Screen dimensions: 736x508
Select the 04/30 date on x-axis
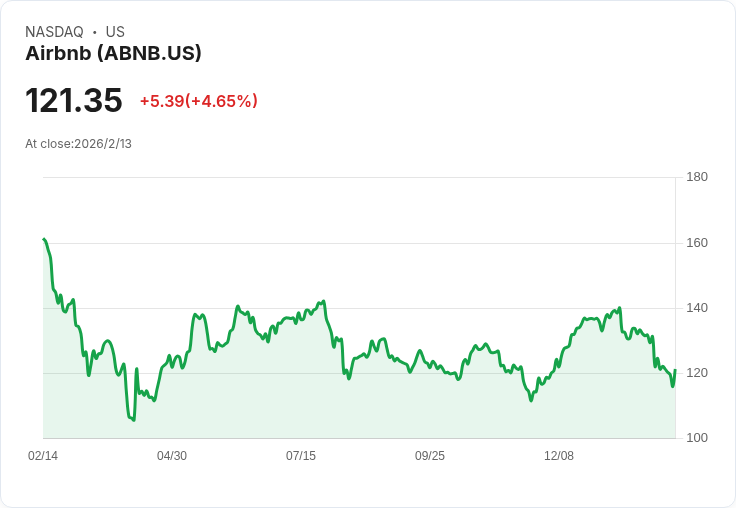(172, 456)
